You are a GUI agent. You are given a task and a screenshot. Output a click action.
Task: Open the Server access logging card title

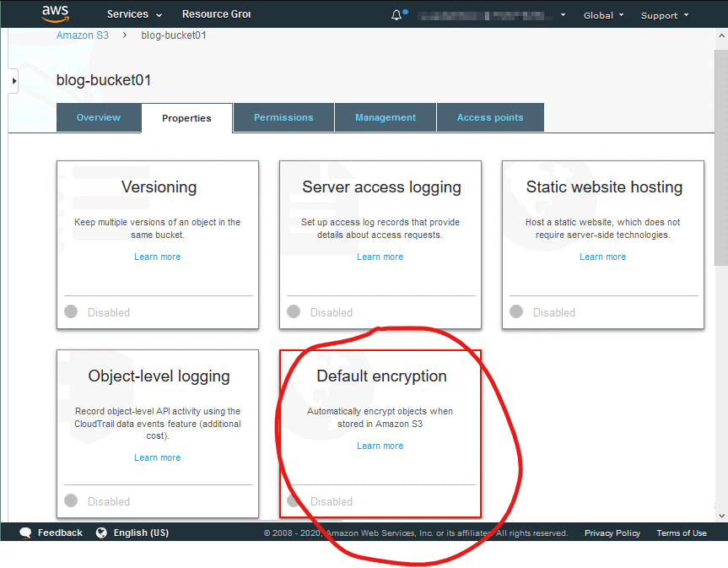[x=381, y=187]
